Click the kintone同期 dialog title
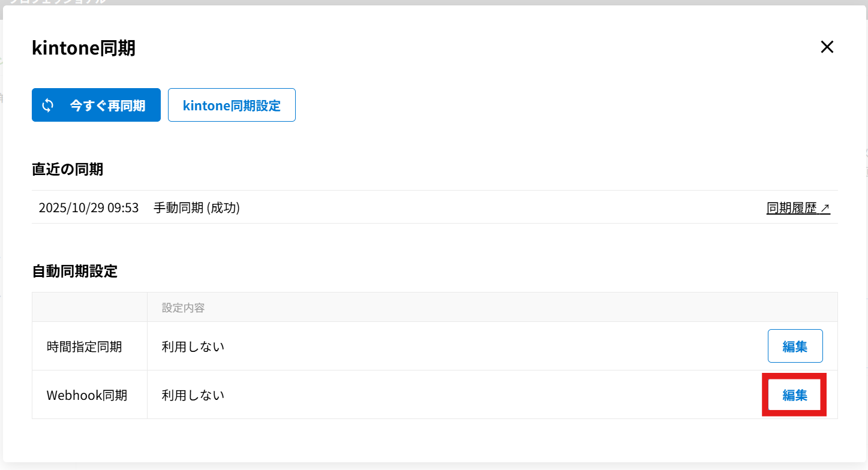Screen dimensions: 868x470 click(x=83, y=48)
